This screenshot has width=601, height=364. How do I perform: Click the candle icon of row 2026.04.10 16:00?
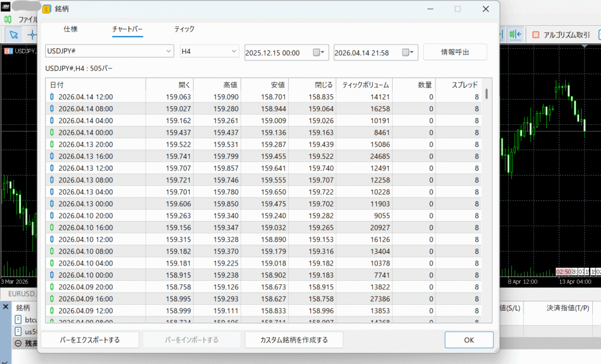pyautogui.click(x=52, y=227)
